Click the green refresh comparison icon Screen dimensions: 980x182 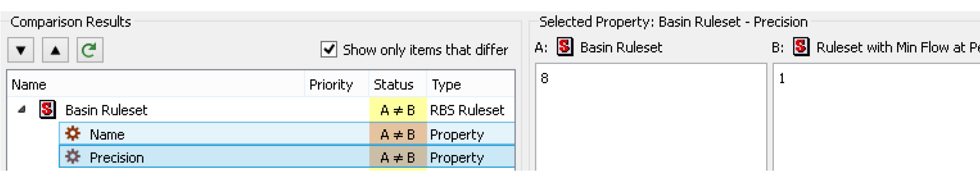pyautogui.click(x=90, y=50)
